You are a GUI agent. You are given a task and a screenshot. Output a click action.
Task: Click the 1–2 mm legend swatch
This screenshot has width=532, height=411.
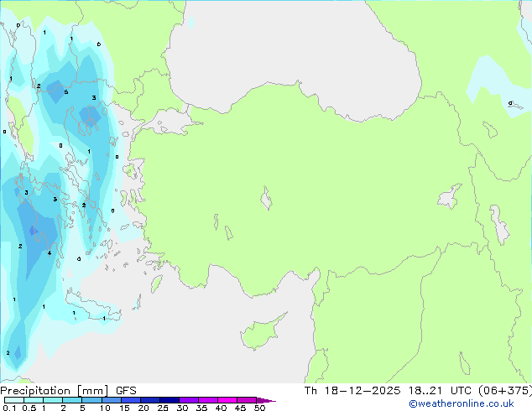53,400
